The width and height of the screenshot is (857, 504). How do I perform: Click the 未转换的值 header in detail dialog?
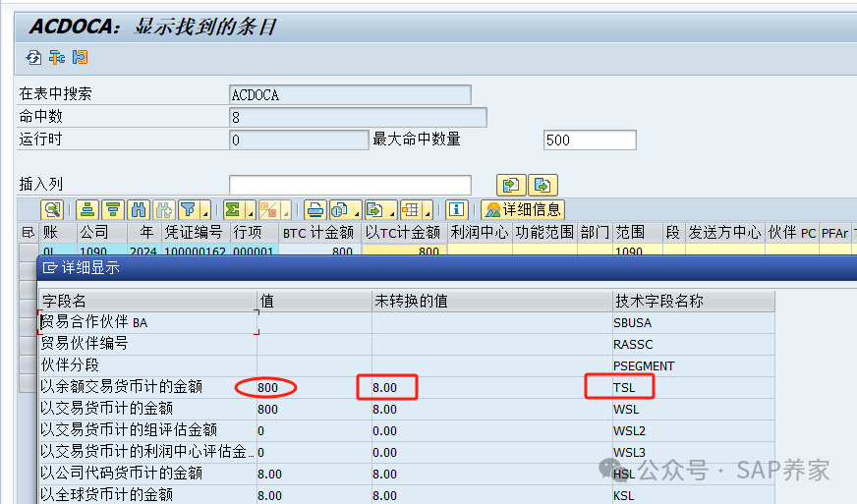(492, 302)
